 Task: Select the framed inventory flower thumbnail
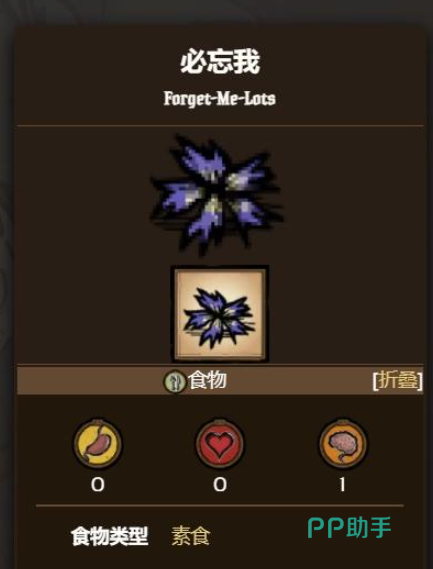click(220, 314)
